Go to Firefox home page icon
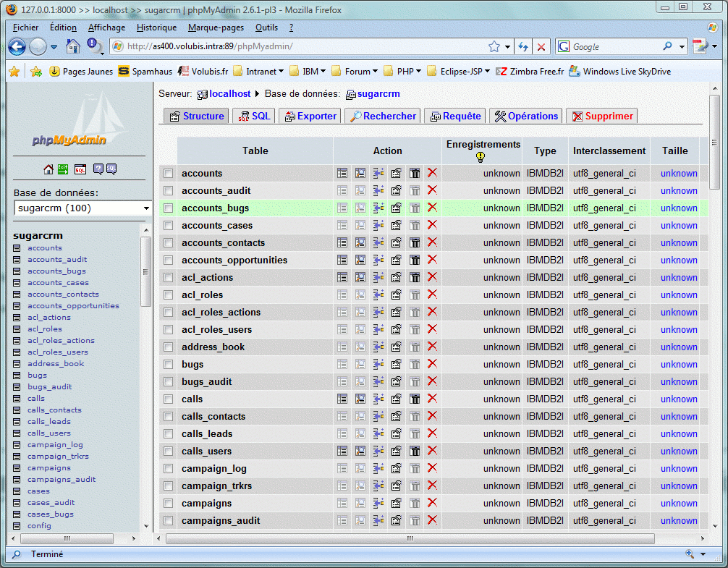The width and height of the screenshot is (728, 568). tap(73, 46)
